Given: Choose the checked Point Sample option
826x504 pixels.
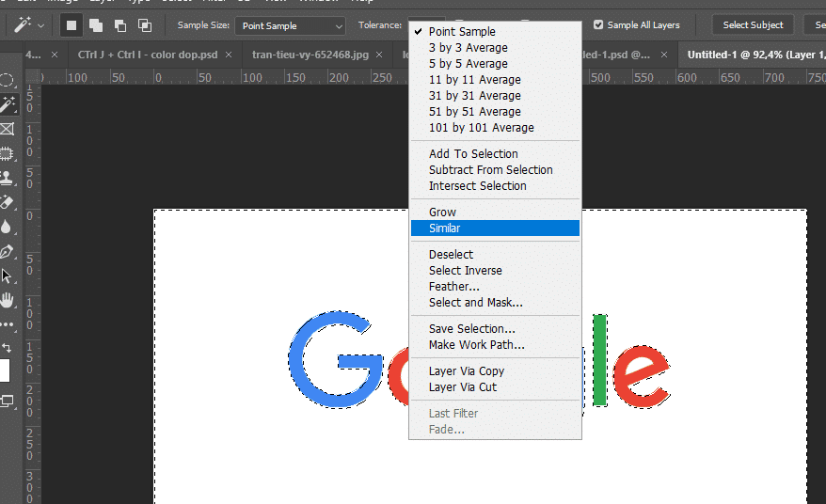Looking at the screenshot, I should coord(462,32).
